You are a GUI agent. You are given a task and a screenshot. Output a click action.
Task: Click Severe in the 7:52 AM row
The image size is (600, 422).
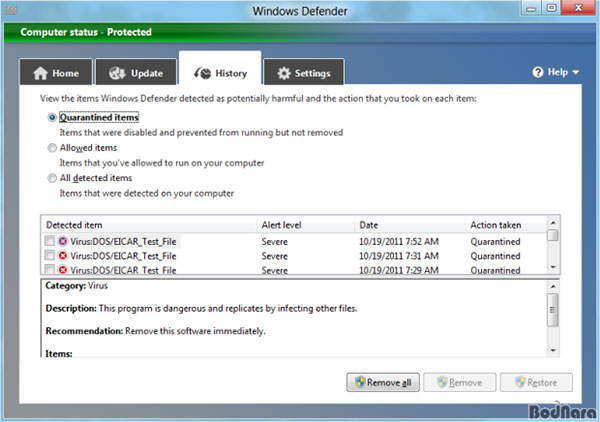click(x=274, y=241)
